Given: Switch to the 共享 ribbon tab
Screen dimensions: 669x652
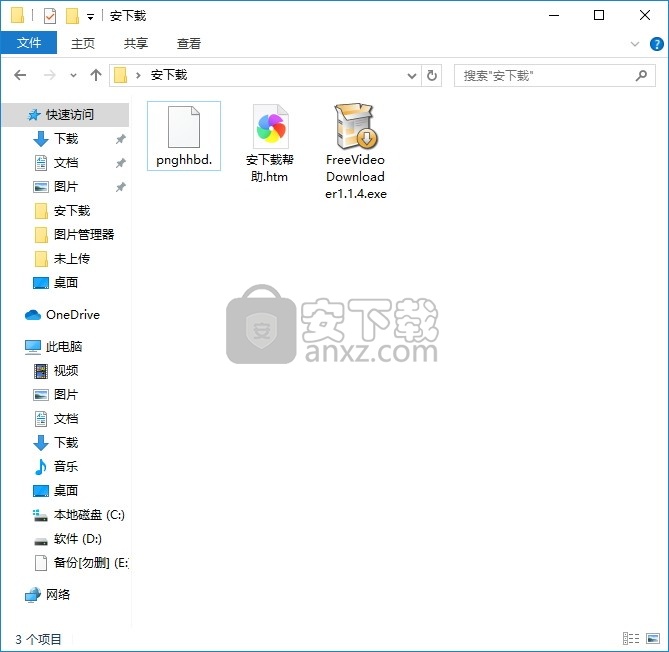Looking at the screenshot, I should click(136, 43).
